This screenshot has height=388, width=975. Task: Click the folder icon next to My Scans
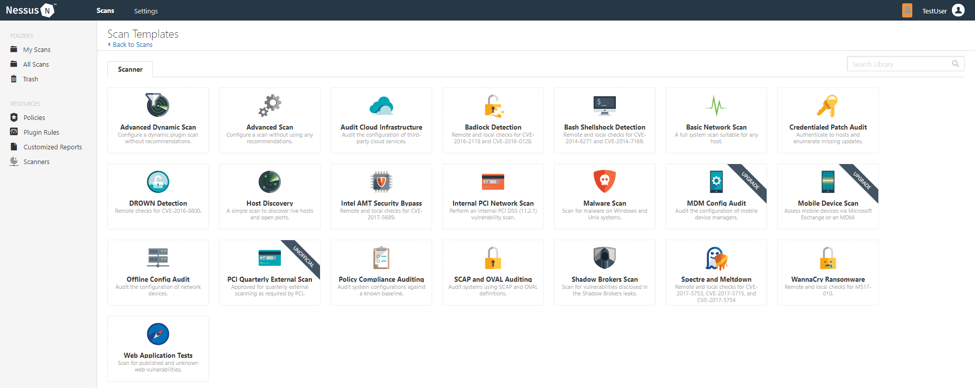[14, 49]
